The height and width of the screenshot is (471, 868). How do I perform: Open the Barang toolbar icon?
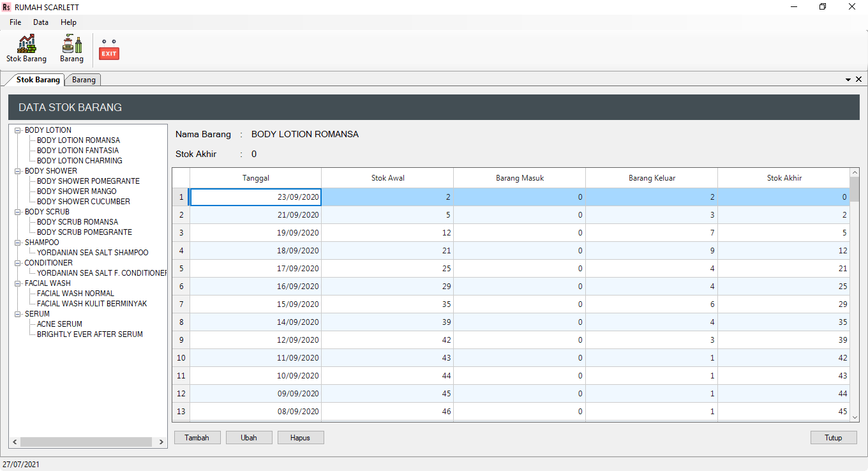71,49
